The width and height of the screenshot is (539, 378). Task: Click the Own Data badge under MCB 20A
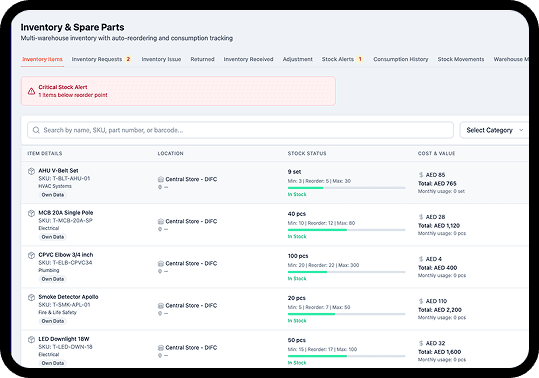click(x=53, y=237)
